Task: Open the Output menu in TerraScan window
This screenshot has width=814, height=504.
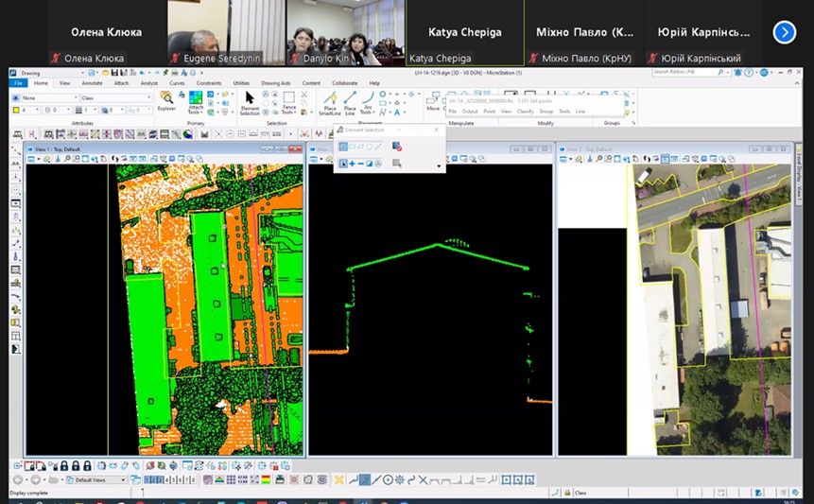Action: 470,111
